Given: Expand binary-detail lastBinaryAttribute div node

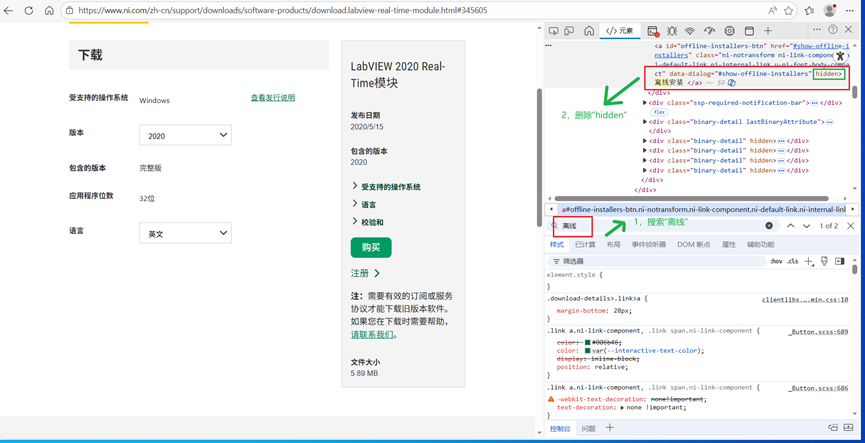Looking at the screenshot, I should 645,121.
